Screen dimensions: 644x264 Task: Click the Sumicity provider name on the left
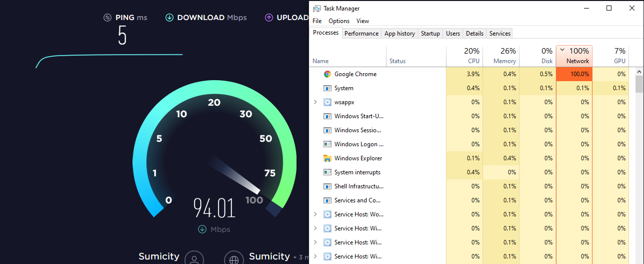pos(159,256)
